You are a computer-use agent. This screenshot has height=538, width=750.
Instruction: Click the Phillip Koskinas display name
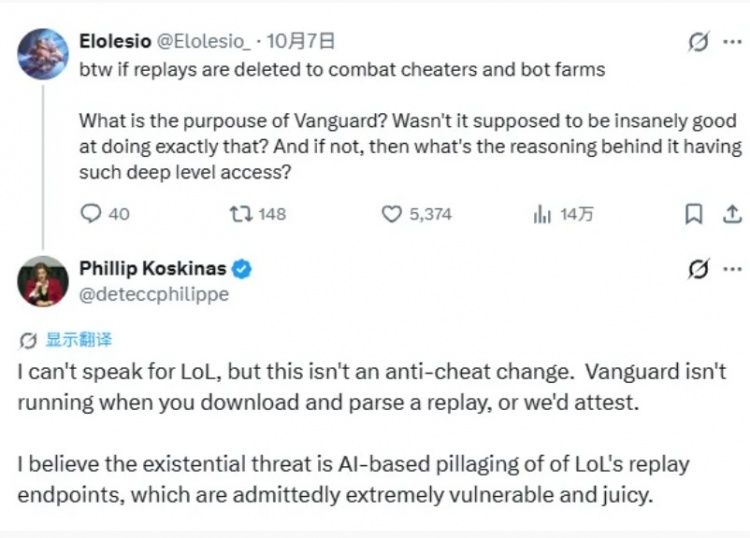(x=153, y=268)
